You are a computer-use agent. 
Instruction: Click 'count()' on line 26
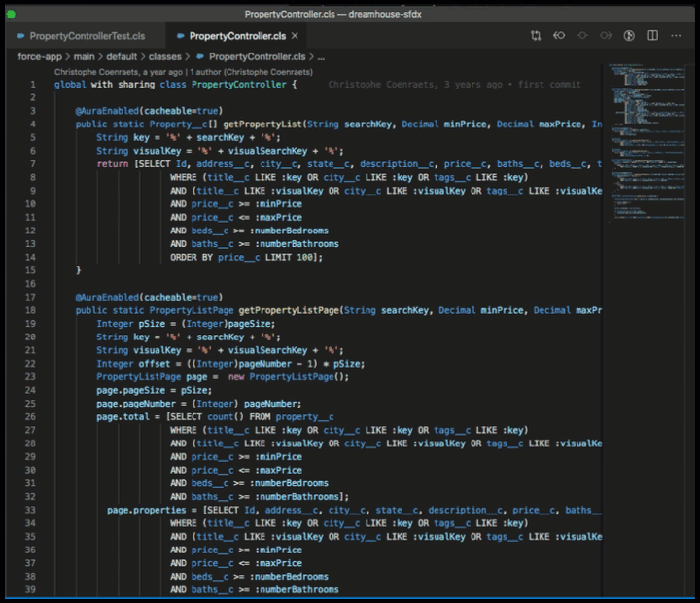[x=226, y=416]
